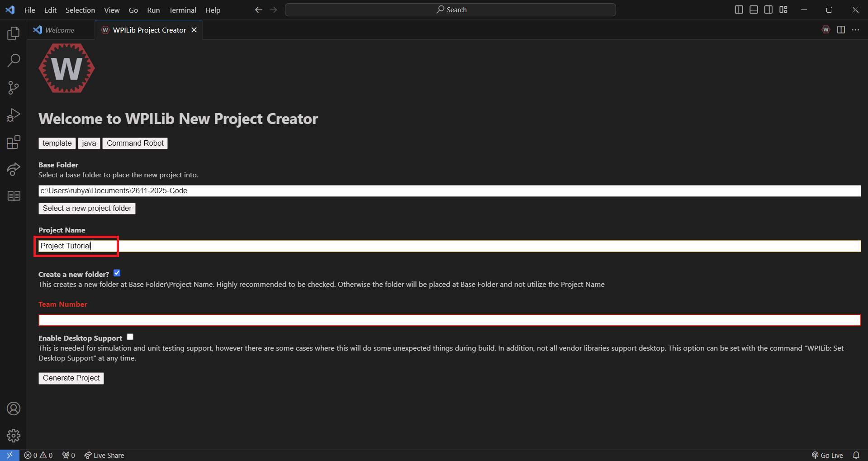Toggle the bottom panel layout
Viewport: 868px width, 461px height.
click(x=754, y=10)
